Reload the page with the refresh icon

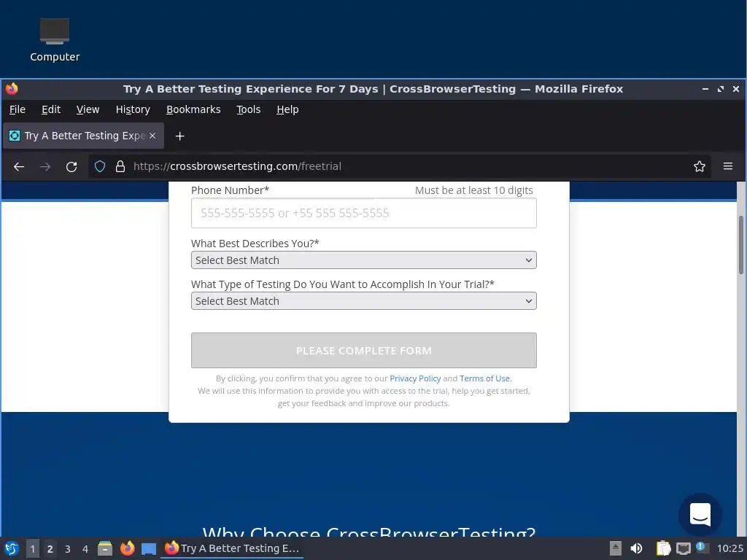click(71, 167)
